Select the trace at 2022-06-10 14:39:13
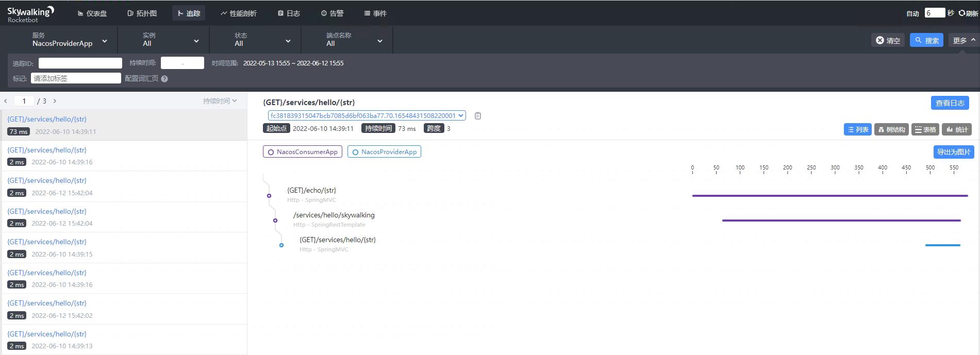980x355 pixels. tap(124, 340)
